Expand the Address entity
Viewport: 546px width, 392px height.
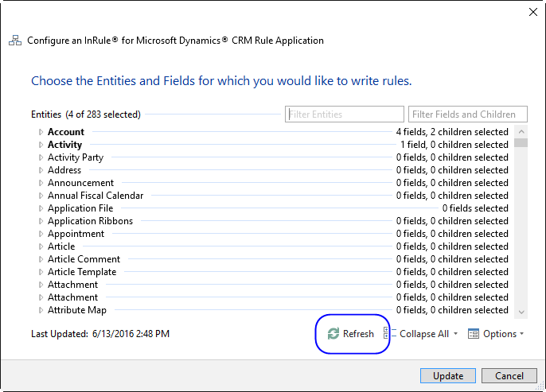pyautogui.click(x=41, y=170)
